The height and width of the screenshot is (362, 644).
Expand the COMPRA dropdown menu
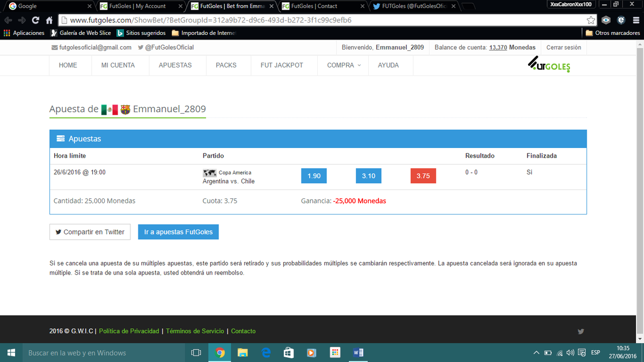(344, 65)
